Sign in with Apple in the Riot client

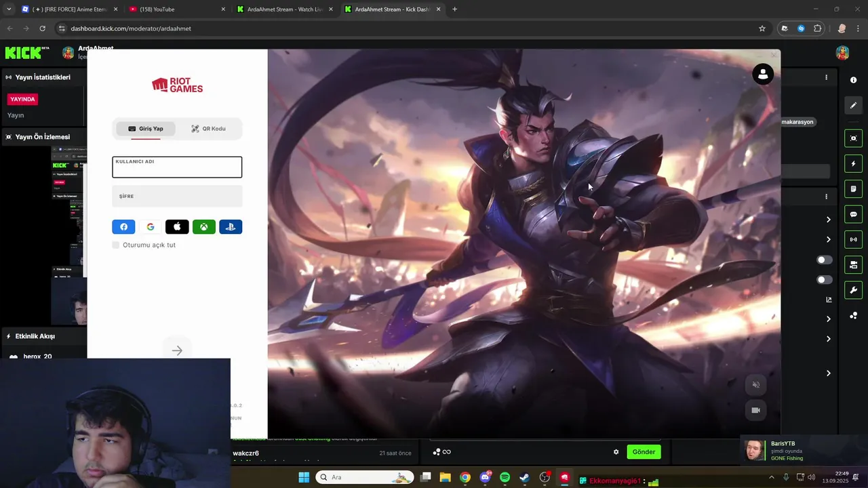pos(177,227)
